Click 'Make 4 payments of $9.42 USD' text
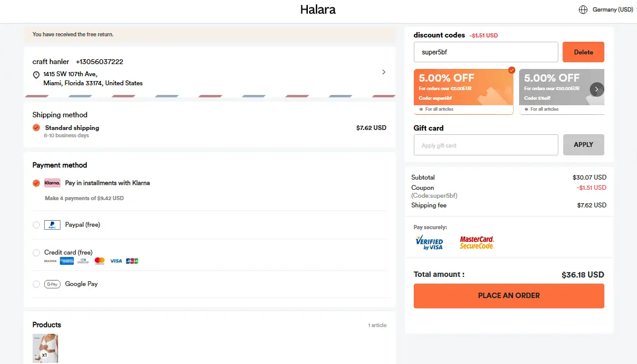This screenshot has height=364, width=637. pyautogui.click(x=84, y=198)
